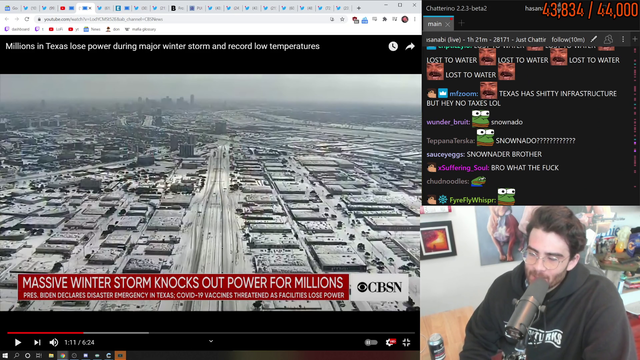Open Task View on taskbar

(39, 356)
